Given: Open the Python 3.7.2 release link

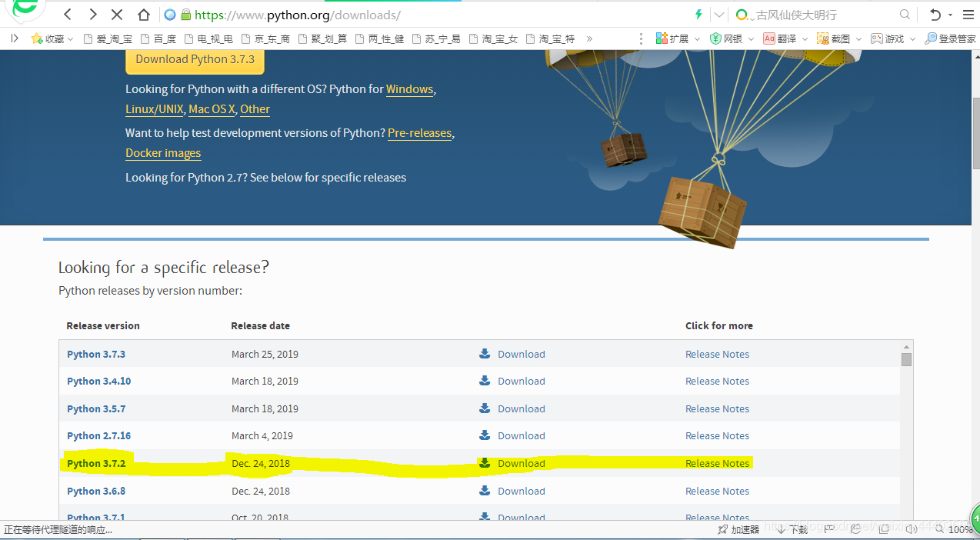Looking at the screenshot, I should tap(96, 463).
